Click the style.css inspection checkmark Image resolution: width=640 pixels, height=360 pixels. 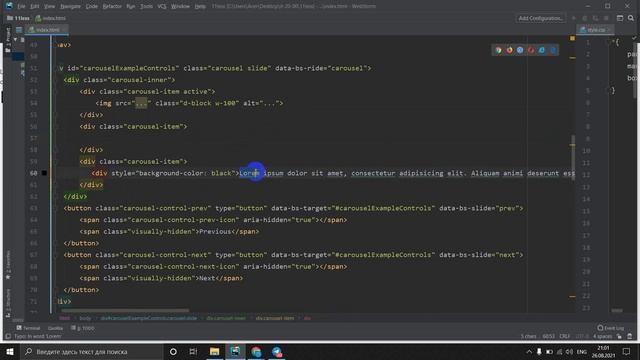point(634,38)
